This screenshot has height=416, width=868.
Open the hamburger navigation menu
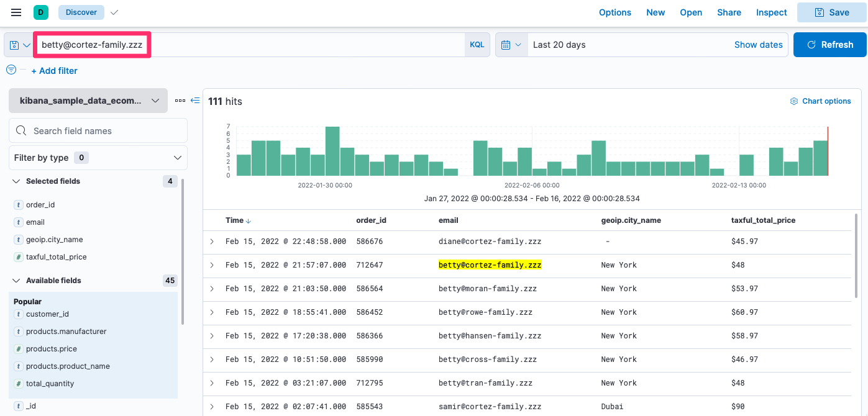[x=16, y=12]
